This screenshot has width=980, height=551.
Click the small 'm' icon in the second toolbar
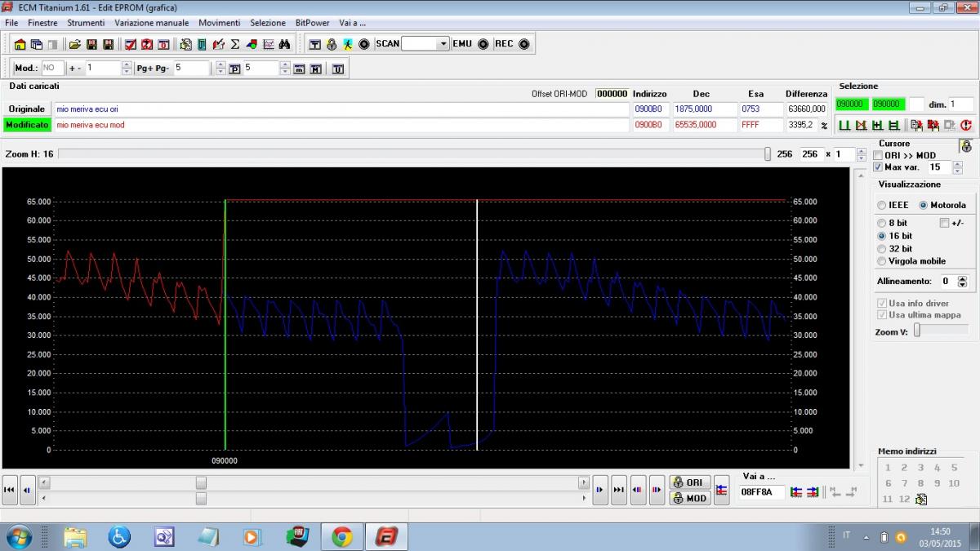pyautogui.click(x=299, y=69)
